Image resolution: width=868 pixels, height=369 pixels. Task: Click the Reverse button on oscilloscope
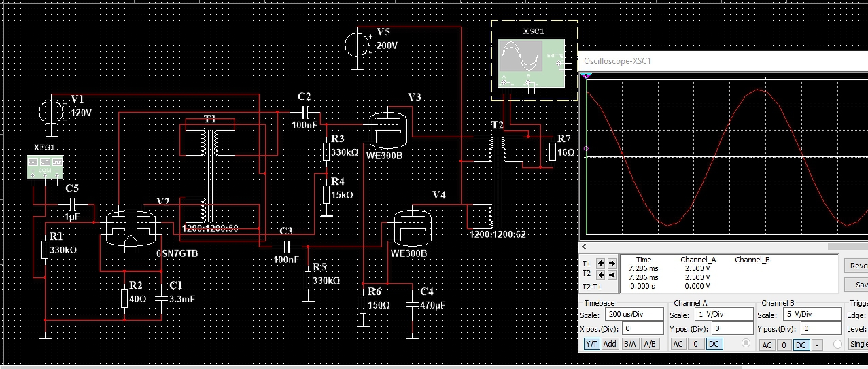856,266
